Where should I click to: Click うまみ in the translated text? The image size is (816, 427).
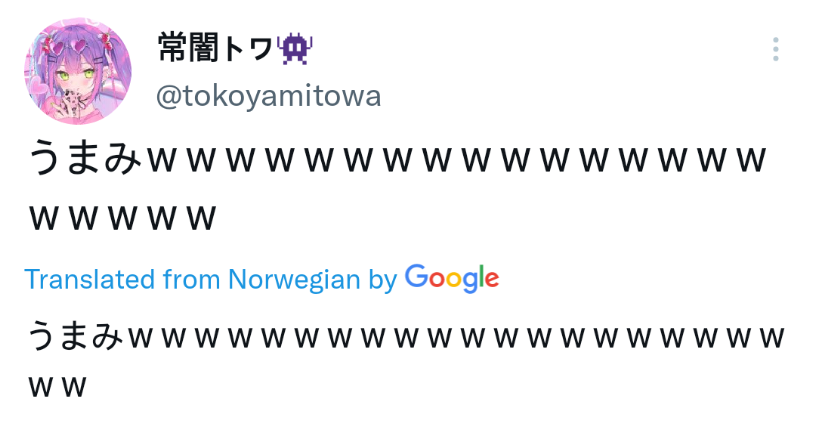[x=76, y=335]
